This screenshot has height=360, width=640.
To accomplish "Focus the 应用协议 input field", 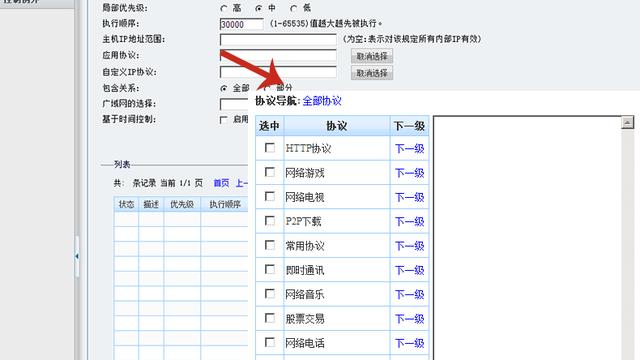I will pyautogui.click(x=278, y=56).
